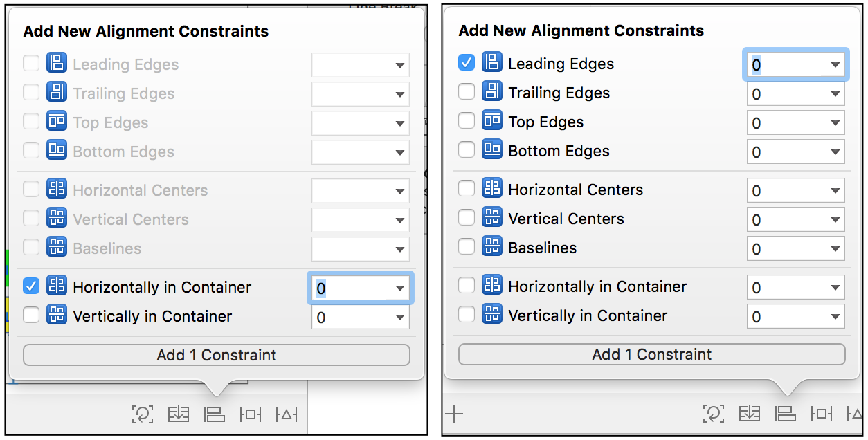Click Align icon in right panel toolbar
This screenshot has height=440, width=868.
(785, 414)
